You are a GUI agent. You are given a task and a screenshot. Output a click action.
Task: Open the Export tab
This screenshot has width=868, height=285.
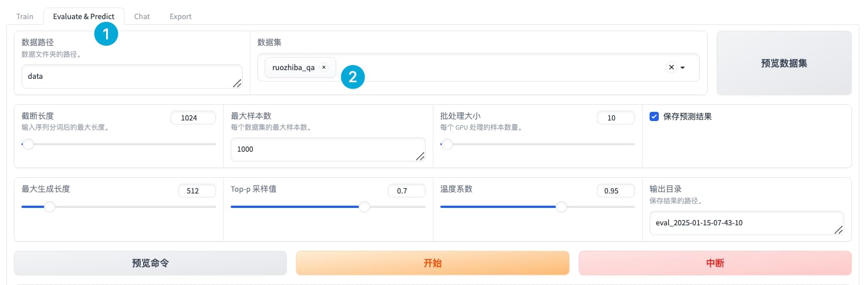[181, 16]
